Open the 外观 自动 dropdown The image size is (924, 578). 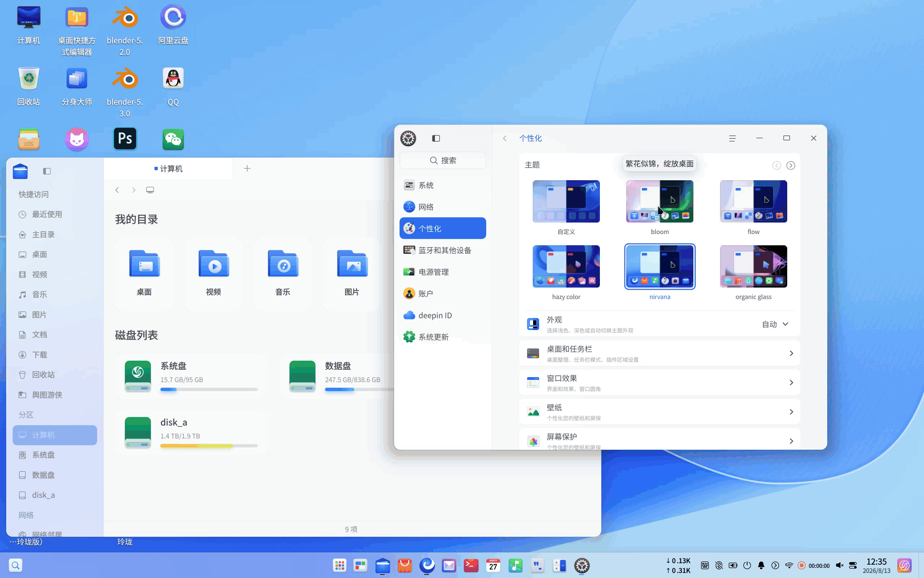pyautogui.click(x=775, y=324)
